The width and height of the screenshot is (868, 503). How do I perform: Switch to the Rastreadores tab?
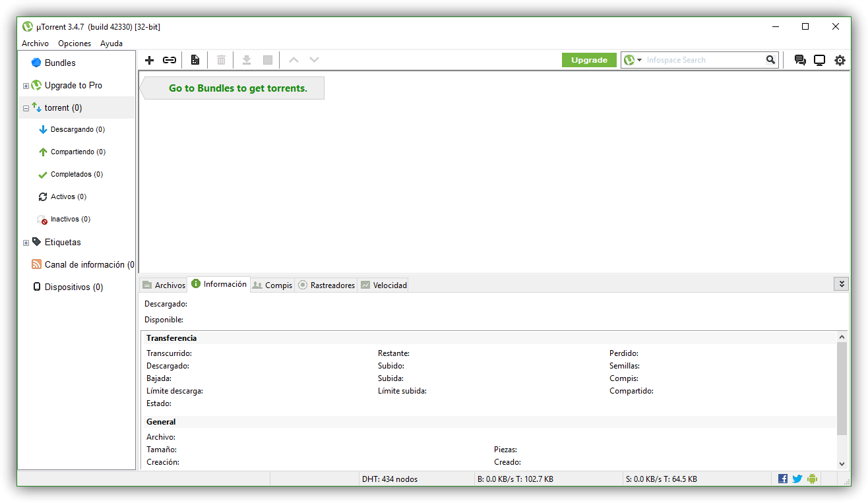[x=326, y=285]
